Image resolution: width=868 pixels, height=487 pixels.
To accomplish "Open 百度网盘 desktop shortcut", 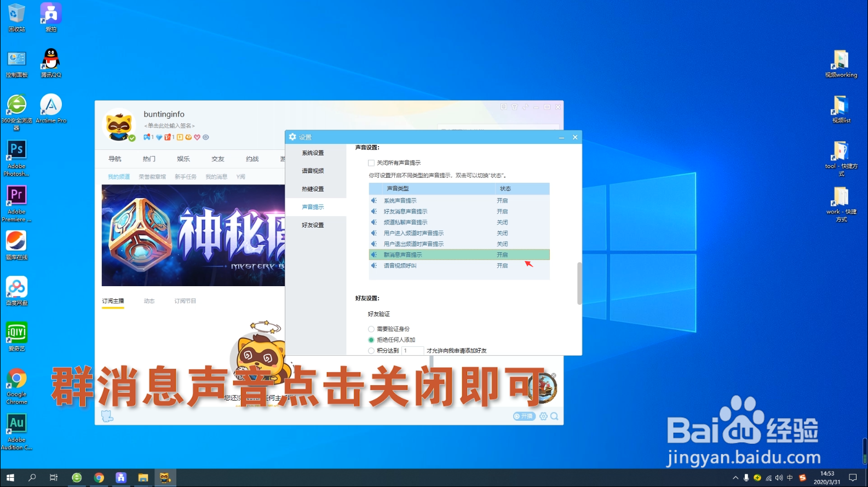I will coord(16,291).
